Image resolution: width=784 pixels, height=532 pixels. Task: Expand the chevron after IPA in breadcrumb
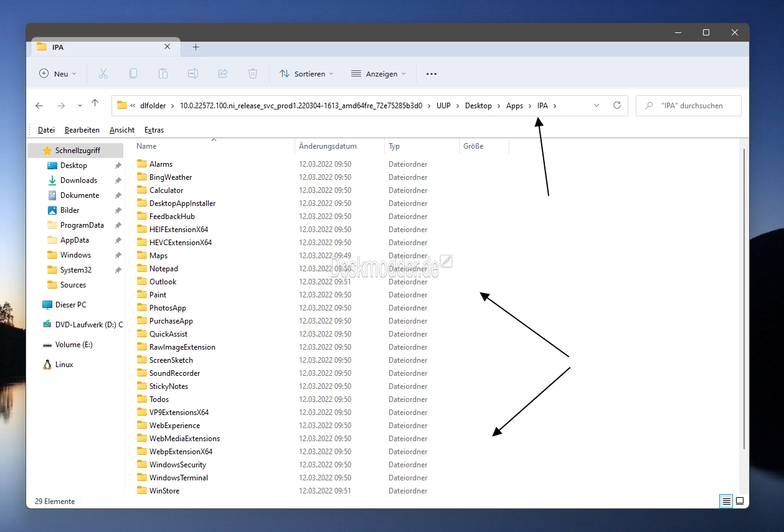pyautogui.click(x=555, y=106)
